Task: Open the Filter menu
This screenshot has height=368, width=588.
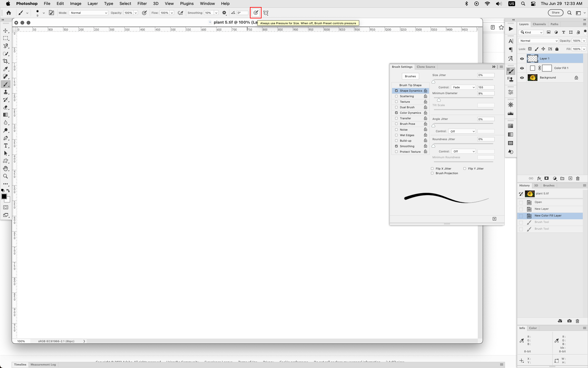Action: click(142, 3)
